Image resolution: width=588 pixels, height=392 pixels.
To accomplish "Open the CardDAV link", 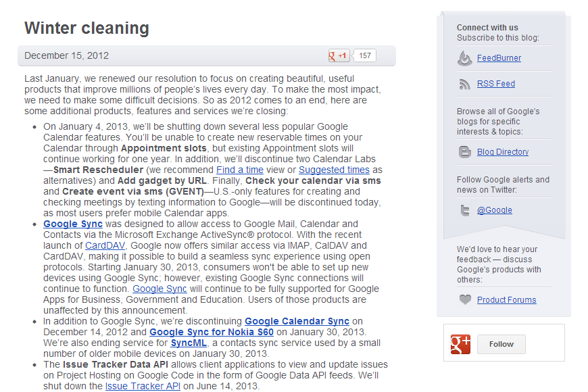I will click(105, 246).
